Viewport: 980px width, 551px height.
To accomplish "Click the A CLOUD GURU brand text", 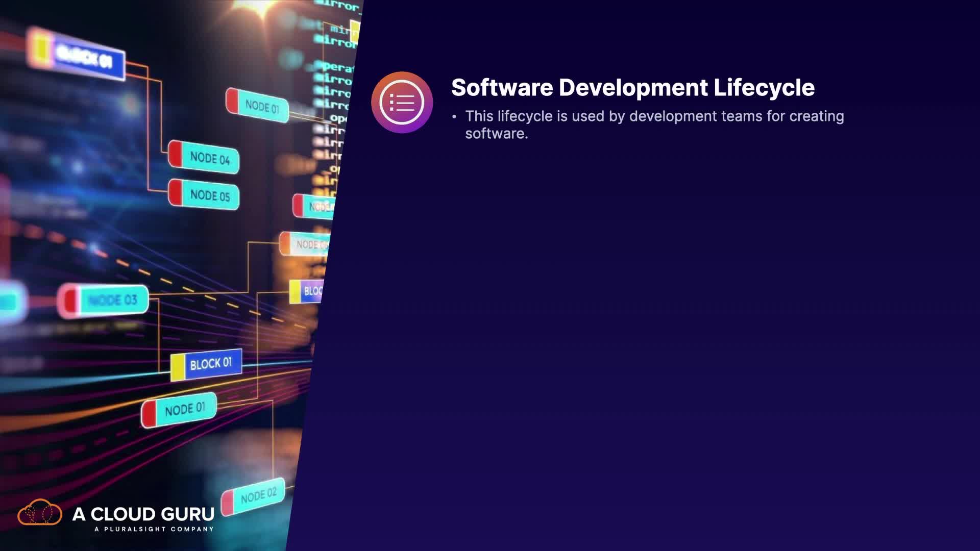I will coord(143,514).
